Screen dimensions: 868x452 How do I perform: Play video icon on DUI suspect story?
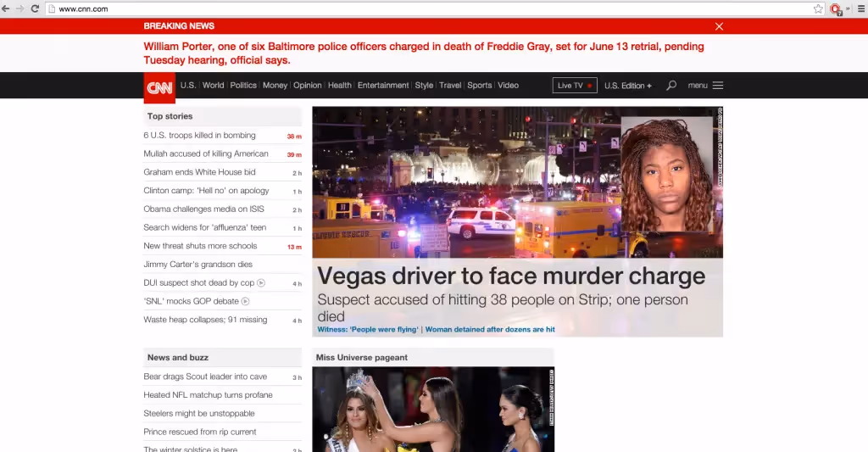coord(261,283)
